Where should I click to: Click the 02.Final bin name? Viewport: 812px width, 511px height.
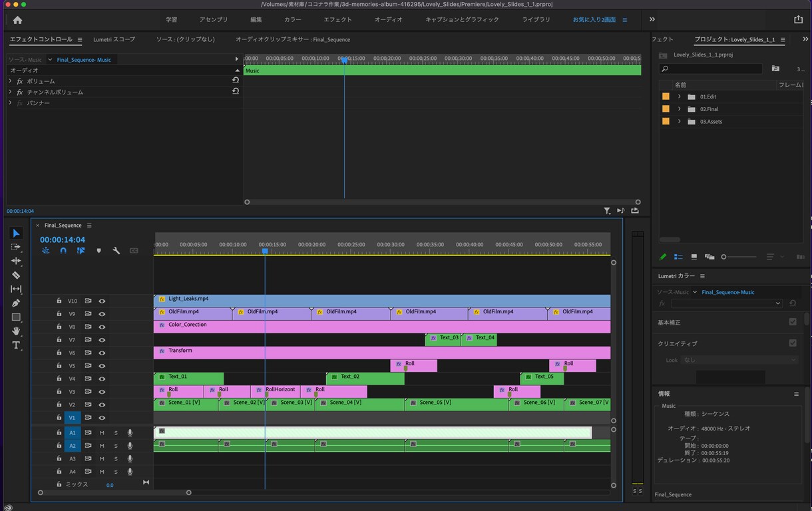click(x=709, y=109)
